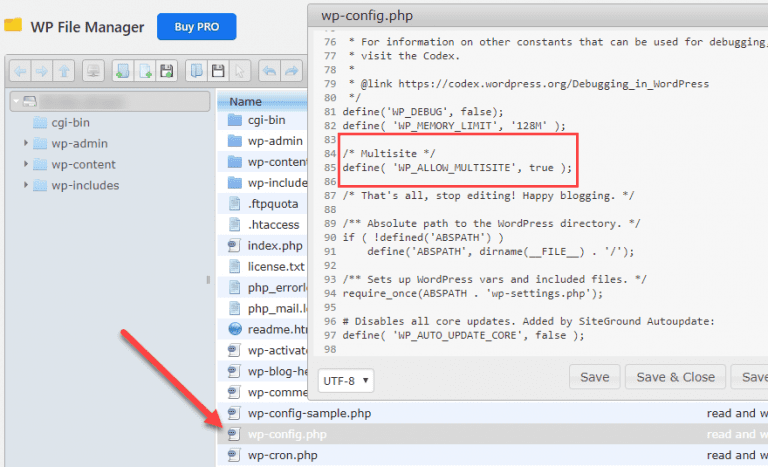Viewport: 768px width, 467px height.
Task: Select wp-config-sample.php in file list
Action: [309, 413]
